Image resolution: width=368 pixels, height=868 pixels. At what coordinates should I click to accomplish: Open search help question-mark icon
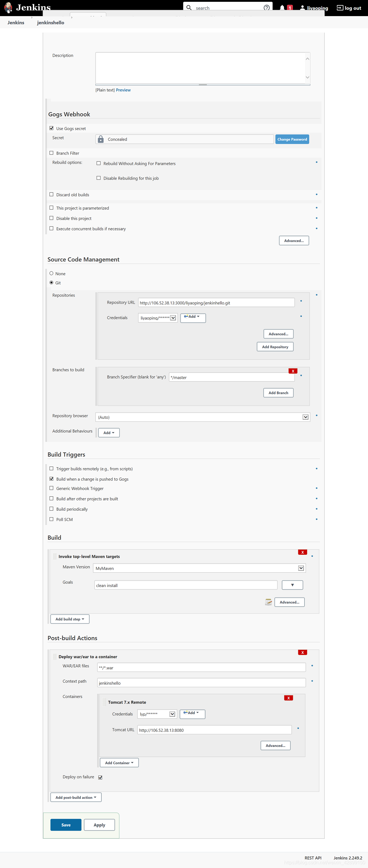click(267, 7)
